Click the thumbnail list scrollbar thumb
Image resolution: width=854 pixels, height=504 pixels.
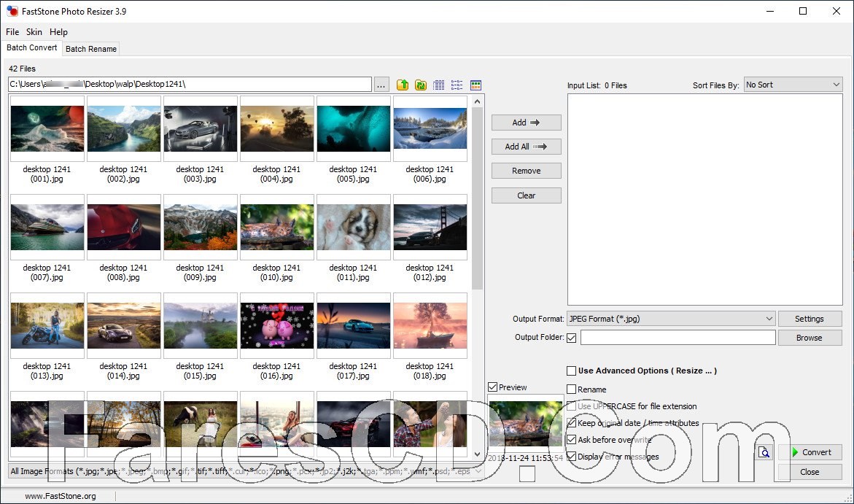(x=477, y=198)
